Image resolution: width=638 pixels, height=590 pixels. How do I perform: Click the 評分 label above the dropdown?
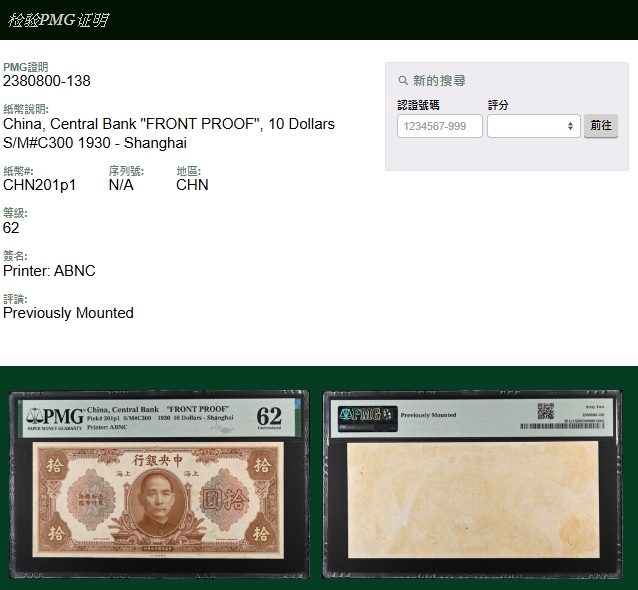pos(498,105)
